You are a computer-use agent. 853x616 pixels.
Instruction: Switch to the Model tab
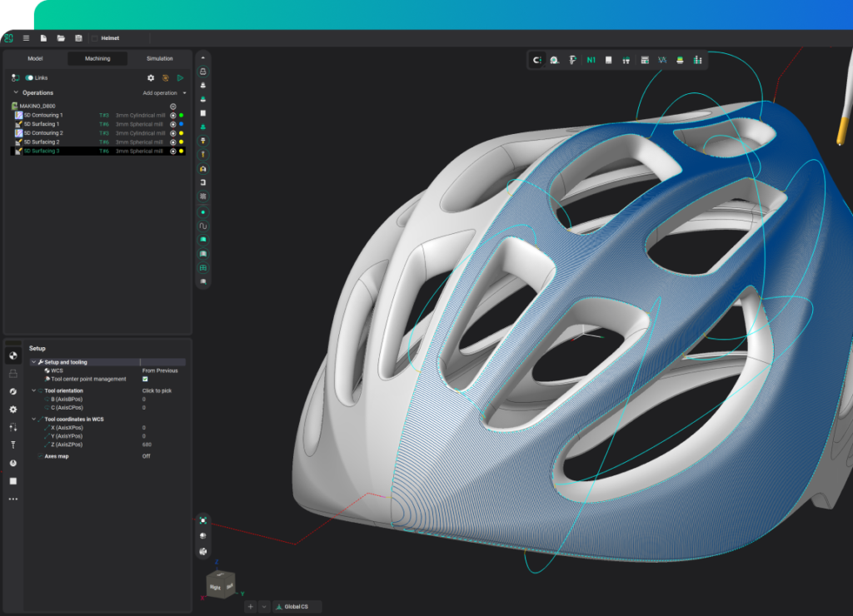[x=35, y=58]
